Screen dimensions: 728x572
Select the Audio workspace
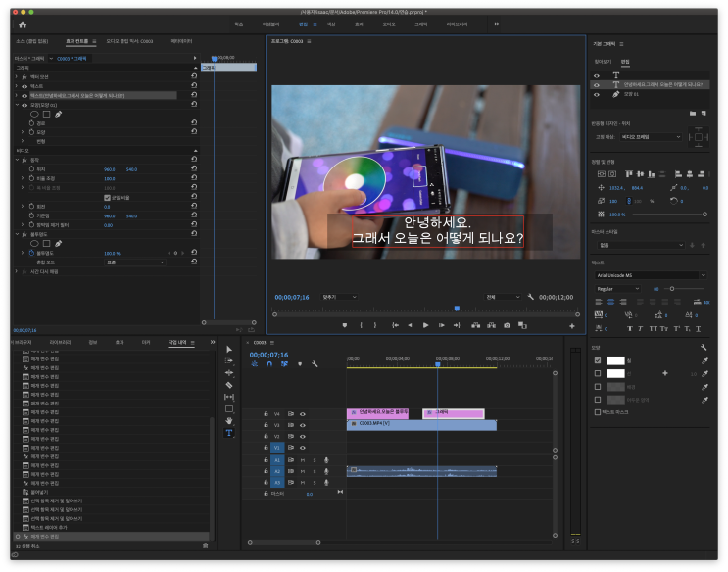[389, 24]
